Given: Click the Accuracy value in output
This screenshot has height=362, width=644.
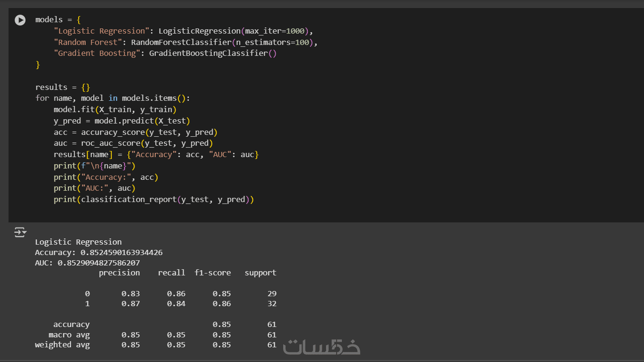Looking at the screenshot, I should (x=121, y=253).
